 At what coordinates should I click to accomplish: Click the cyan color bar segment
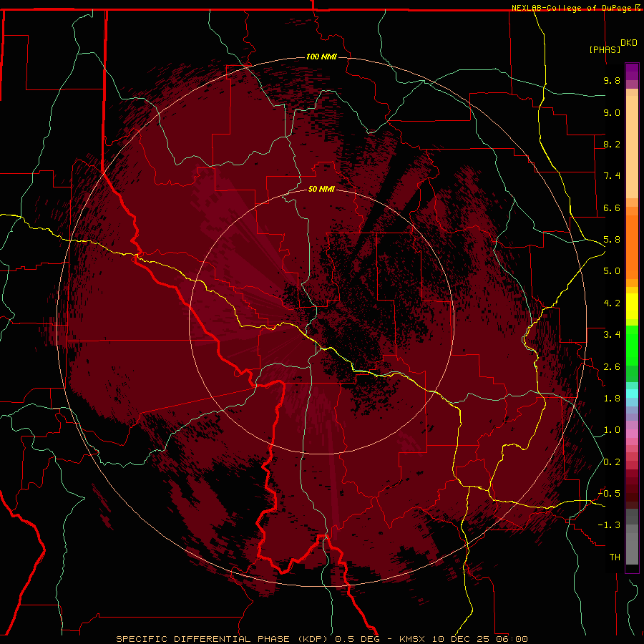[x=632, y=394]
